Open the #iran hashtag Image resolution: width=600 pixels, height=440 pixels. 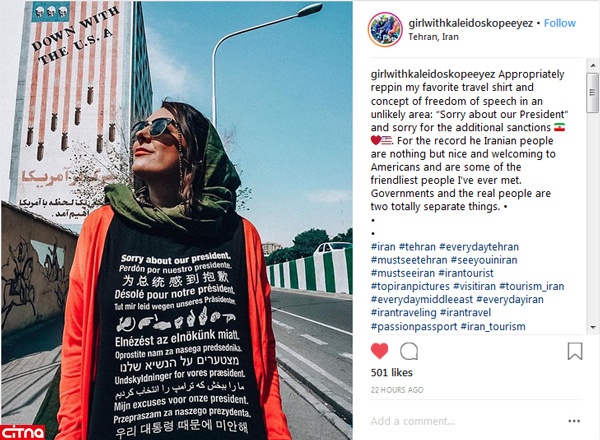[383, 247]
